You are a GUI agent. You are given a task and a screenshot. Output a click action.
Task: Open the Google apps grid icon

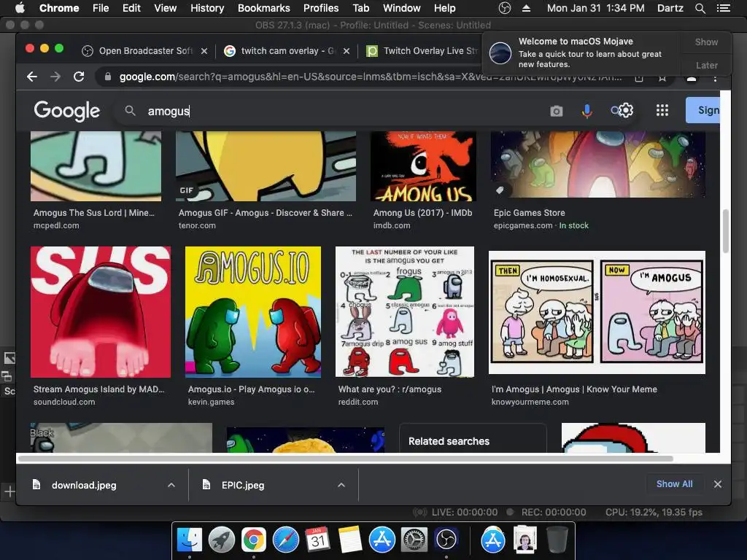point(662,111)
